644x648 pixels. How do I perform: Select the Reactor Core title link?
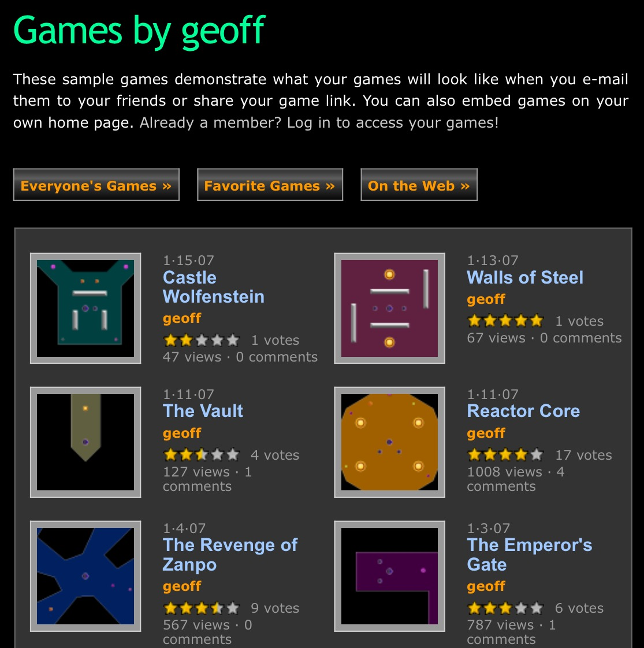click(523, 411)
